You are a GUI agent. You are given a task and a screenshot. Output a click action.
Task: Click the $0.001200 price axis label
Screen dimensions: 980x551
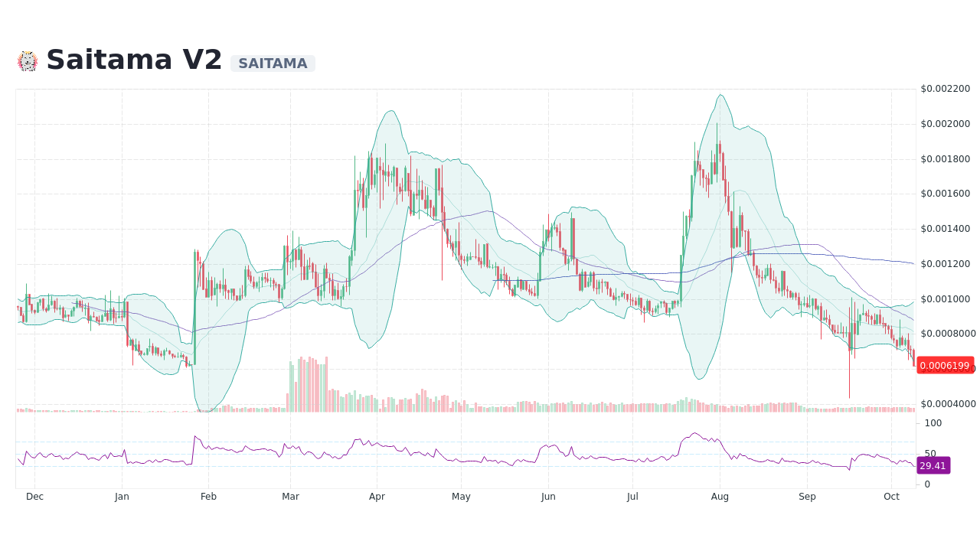click(x=946, y=264)
